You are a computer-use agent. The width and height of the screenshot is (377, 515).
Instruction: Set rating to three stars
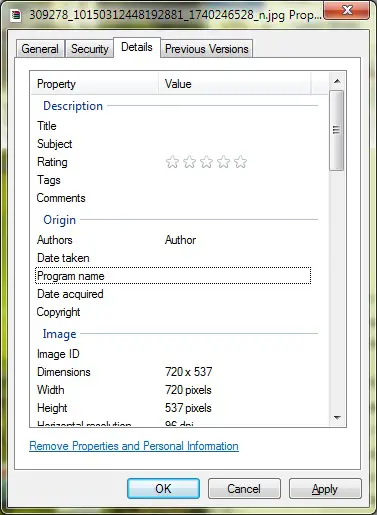[x=206, y=162]
